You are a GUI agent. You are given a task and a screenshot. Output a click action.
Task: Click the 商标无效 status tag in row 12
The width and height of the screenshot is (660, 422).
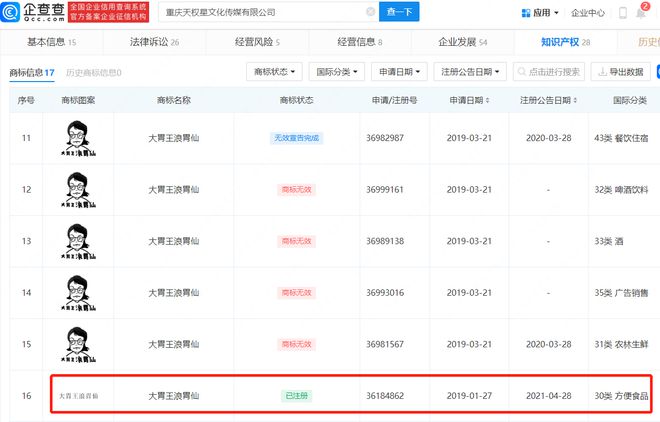(x=296, y=190)
